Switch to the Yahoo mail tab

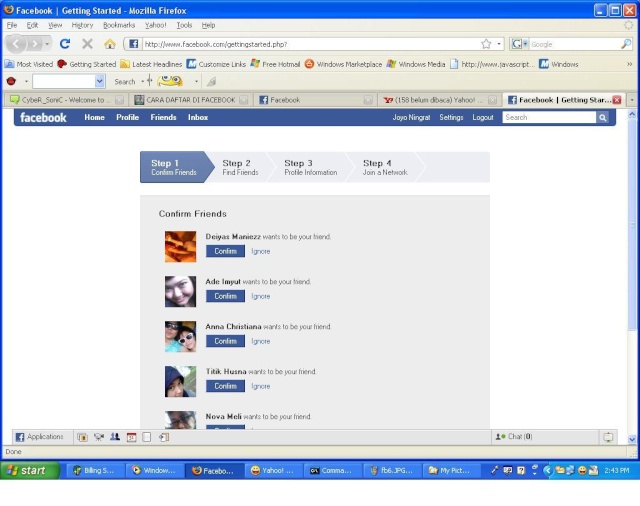coord(440,100)
